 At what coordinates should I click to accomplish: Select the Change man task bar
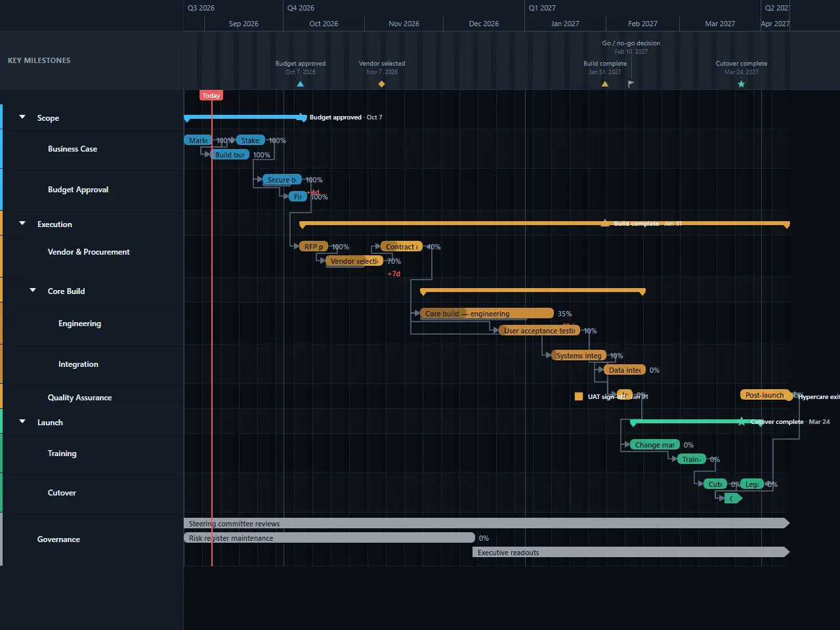tap(655, 445)
